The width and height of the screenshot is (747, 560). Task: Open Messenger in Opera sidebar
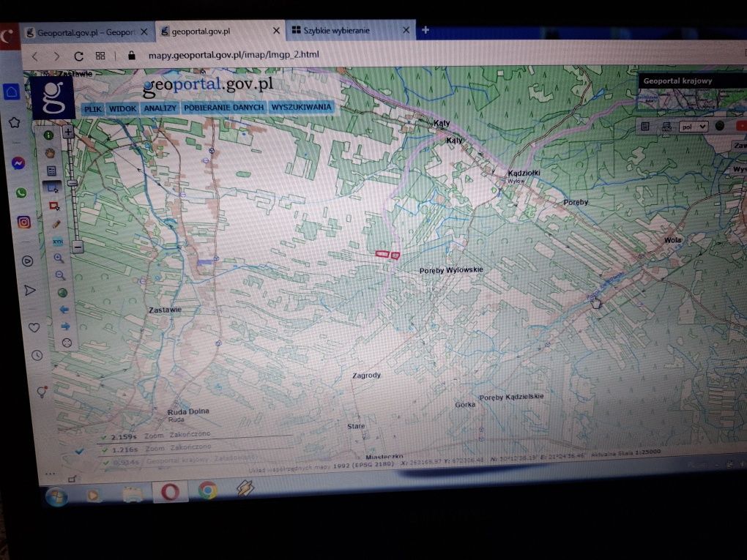18,163
